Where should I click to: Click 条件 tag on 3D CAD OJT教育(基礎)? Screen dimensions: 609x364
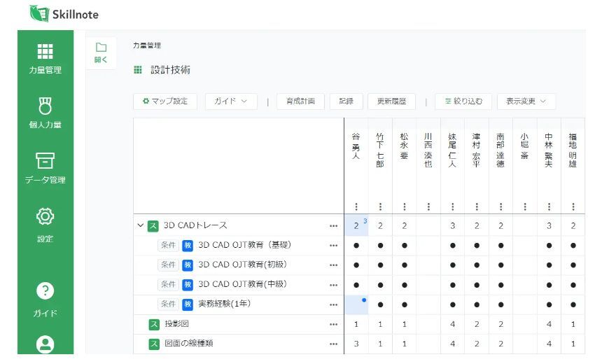(x=168, y=246)
